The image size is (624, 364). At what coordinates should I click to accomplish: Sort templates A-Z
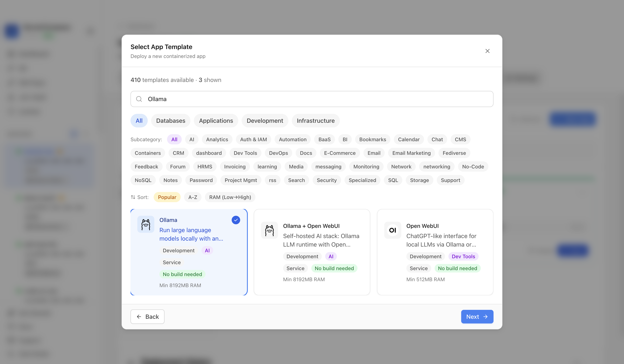pyautogui.click(x=193, y=197)
